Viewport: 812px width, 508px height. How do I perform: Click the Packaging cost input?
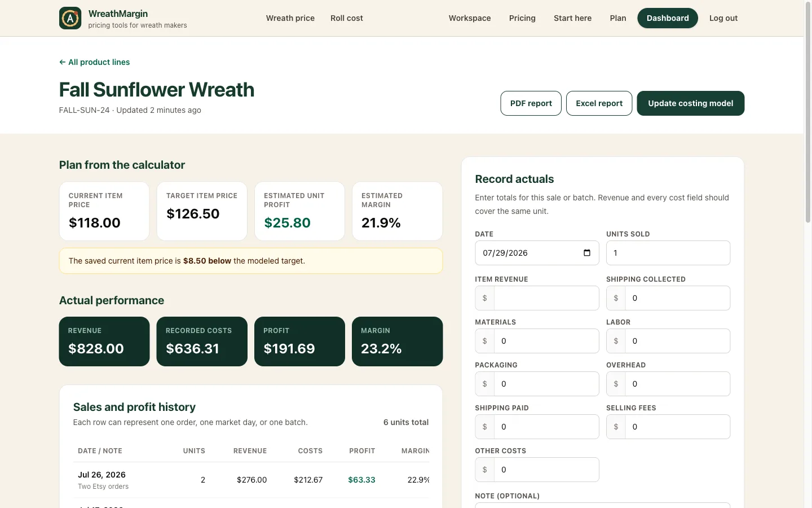546,384
